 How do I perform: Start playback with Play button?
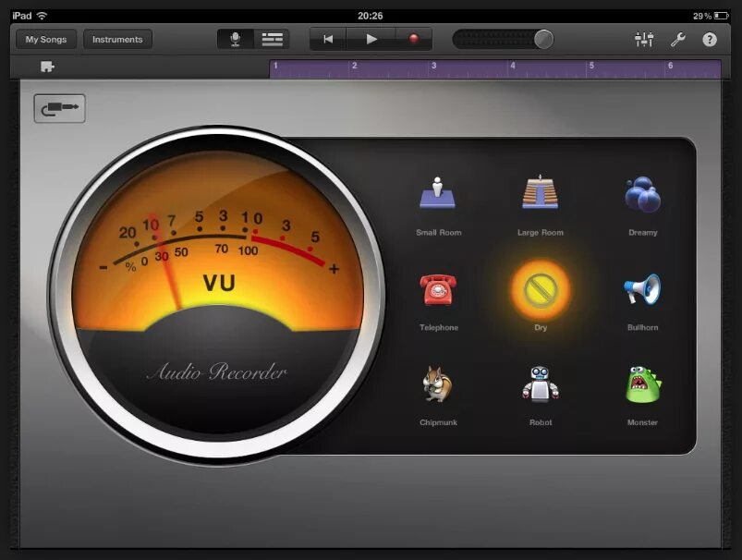pos(371,40)
